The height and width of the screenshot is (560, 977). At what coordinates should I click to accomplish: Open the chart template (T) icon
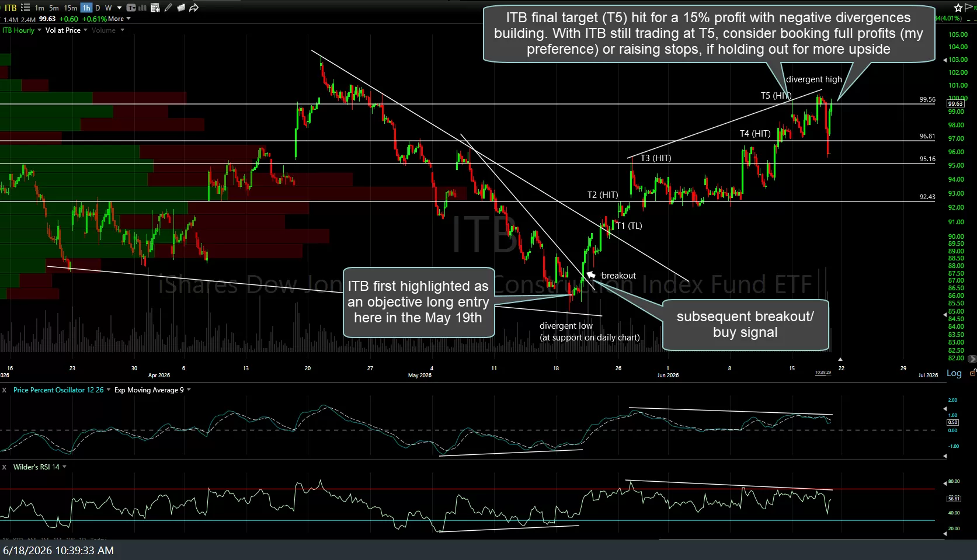pyautogui.click(x=131, y=8)
